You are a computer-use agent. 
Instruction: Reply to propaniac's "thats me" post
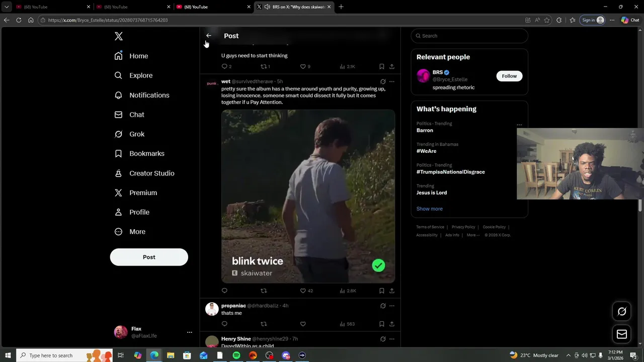(224, 324)
